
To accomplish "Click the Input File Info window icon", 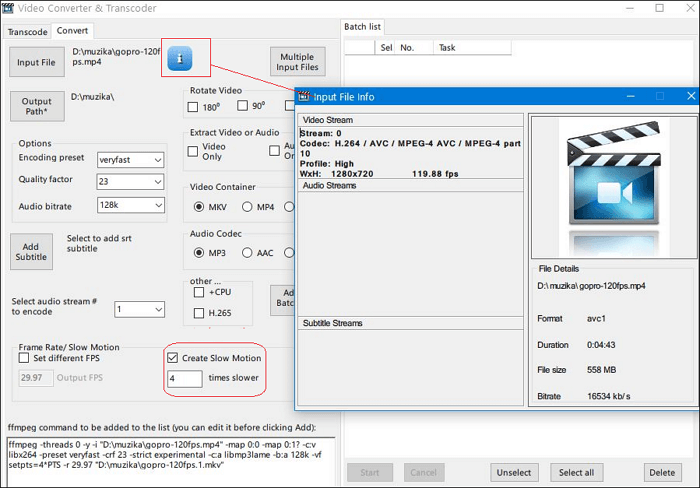I will 303,97.
